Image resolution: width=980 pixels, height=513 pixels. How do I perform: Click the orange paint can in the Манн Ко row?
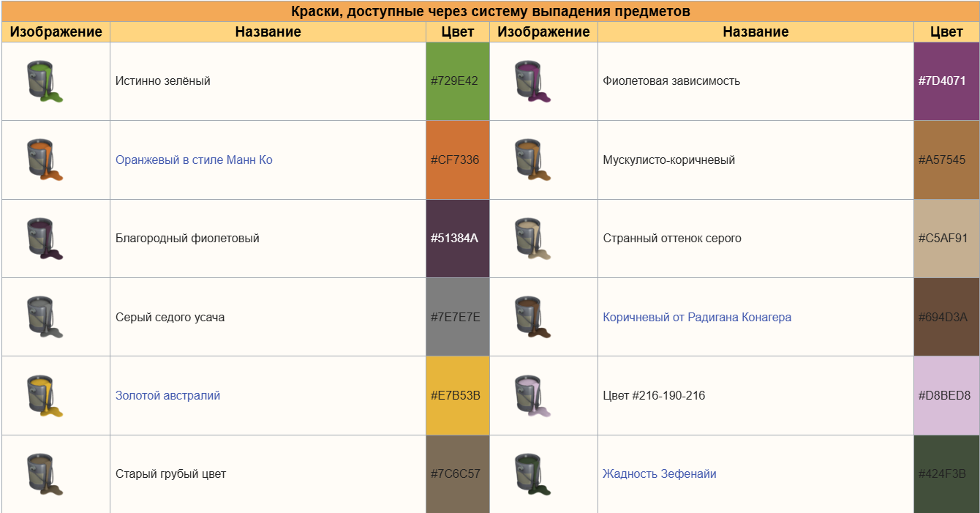[x=45, y=160]
